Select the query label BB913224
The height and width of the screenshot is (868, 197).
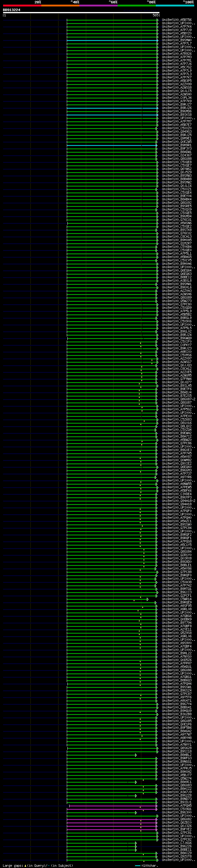(11, 10)
